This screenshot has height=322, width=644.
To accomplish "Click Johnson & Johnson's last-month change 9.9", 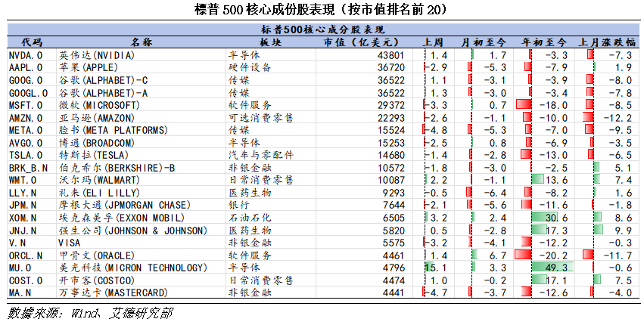I will coord(624,230).
